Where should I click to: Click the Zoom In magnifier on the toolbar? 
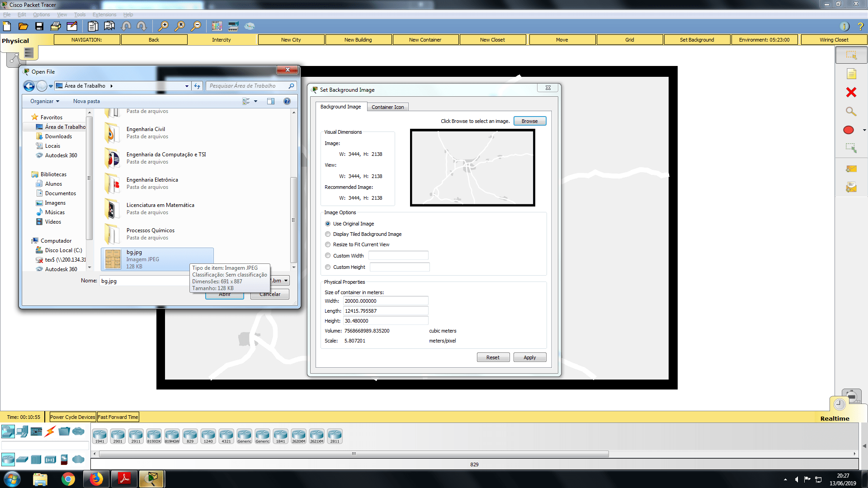164,26
